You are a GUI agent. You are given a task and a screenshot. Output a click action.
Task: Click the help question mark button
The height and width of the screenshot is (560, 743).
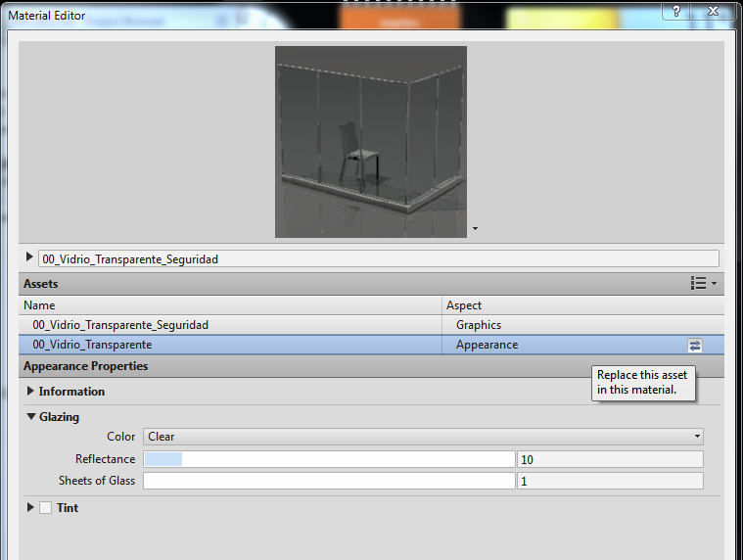pos(676,11)
